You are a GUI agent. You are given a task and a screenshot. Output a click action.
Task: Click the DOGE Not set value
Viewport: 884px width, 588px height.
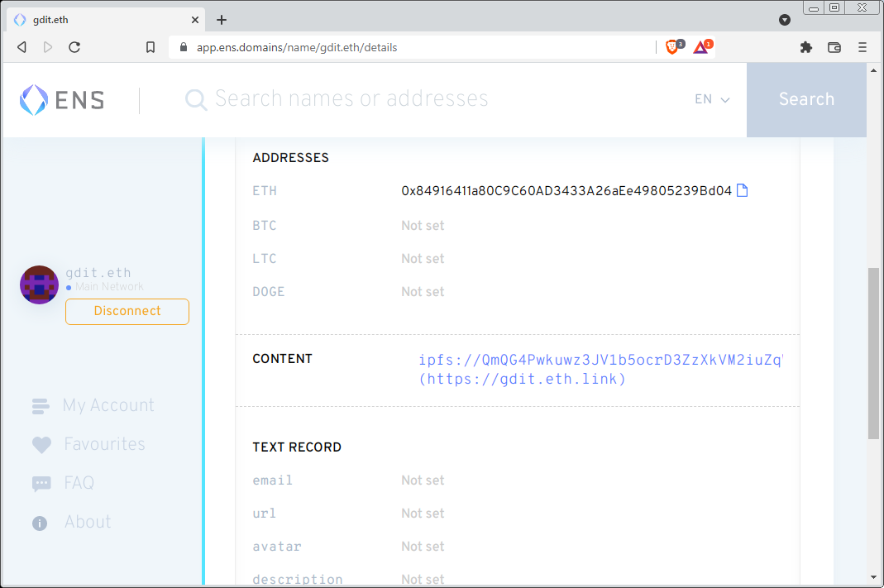pyautogui.click(x=423, y=292)
